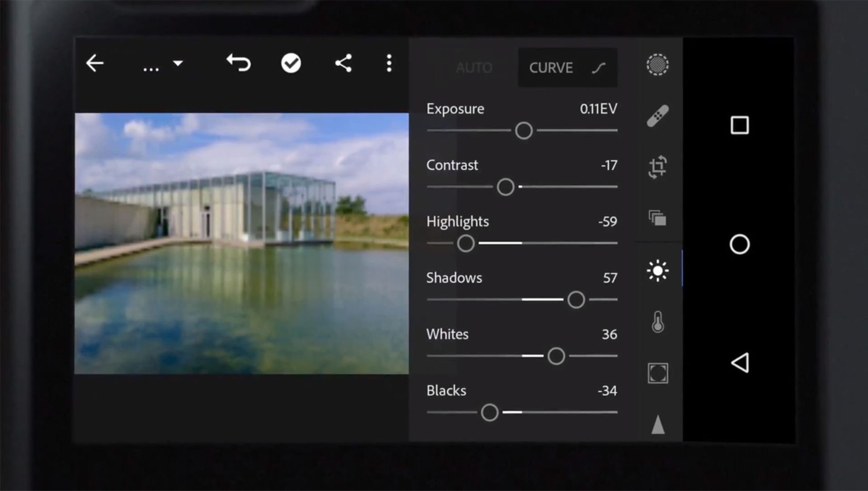Select the masking/vignette tool icon
The width and height of the screenshot is (868, 491).
656,373
